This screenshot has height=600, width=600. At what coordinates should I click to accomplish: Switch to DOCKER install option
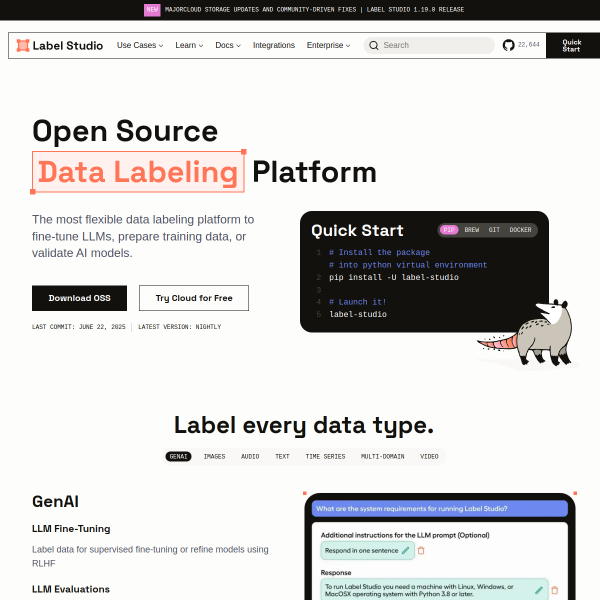pyautogui.click(x=520, y=230)
